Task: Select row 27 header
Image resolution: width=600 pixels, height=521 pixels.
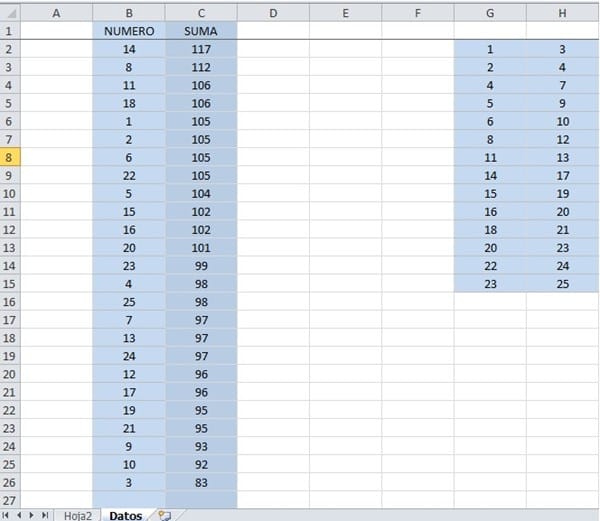Action: click(x=10, y=500)
